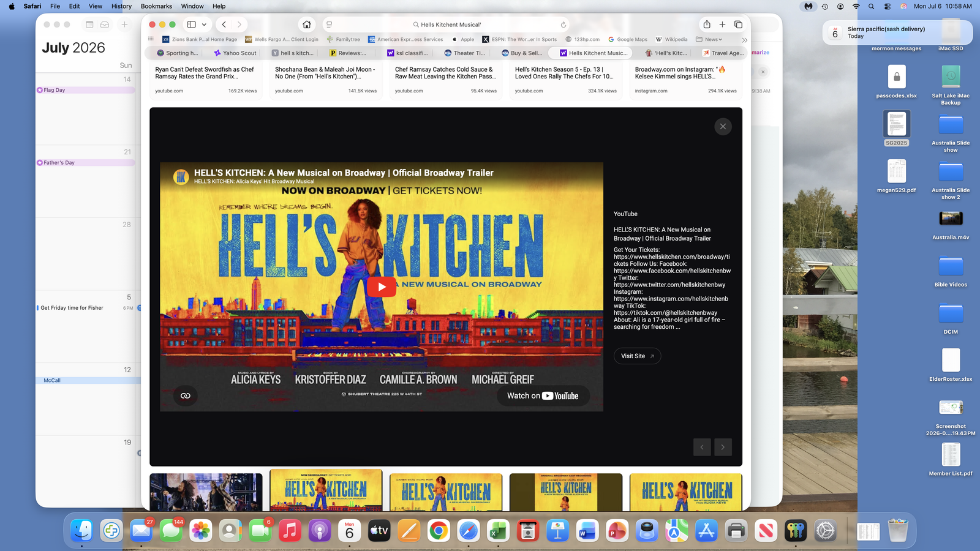The height and width of the screenshot is (551, 980).
Task: Select the performers photo thumbnail below the video
Action: coord(206,492)
